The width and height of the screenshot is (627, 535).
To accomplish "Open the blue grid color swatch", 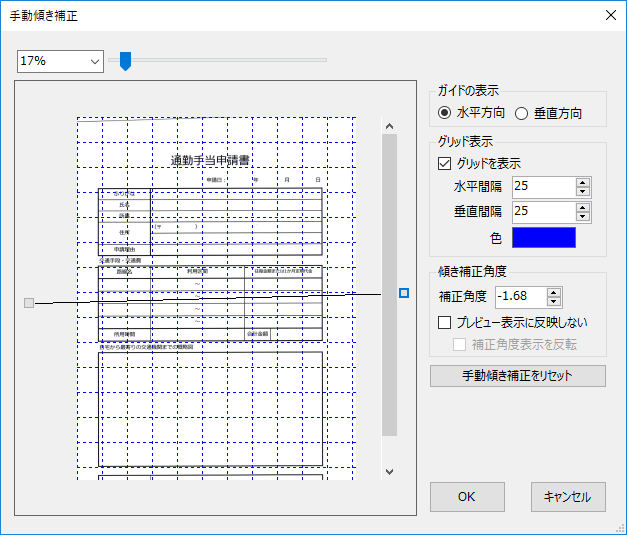I will 544,238.
